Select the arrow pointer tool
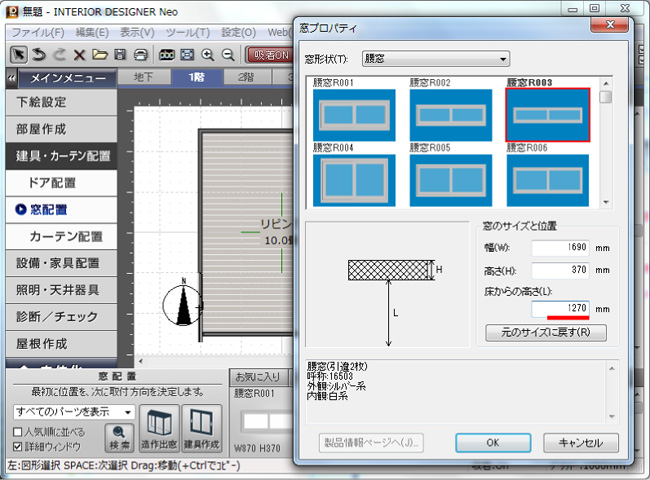This screenshot has width=650, height=480. tap(18, 55)
